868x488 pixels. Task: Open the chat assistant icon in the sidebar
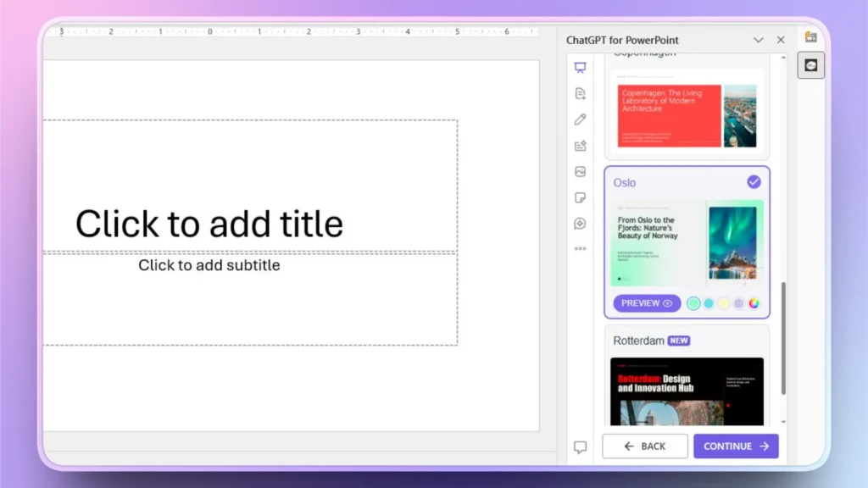point(580,223)
